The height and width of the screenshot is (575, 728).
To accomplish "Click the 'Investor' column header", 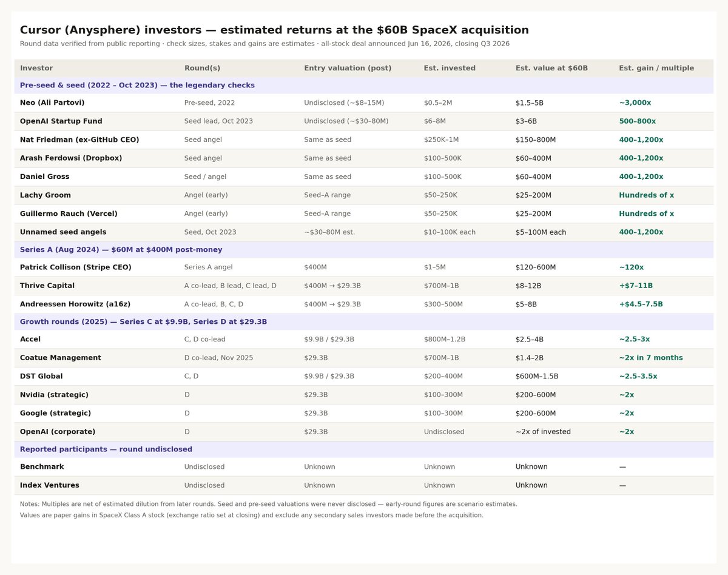I will tap(36, 68).
